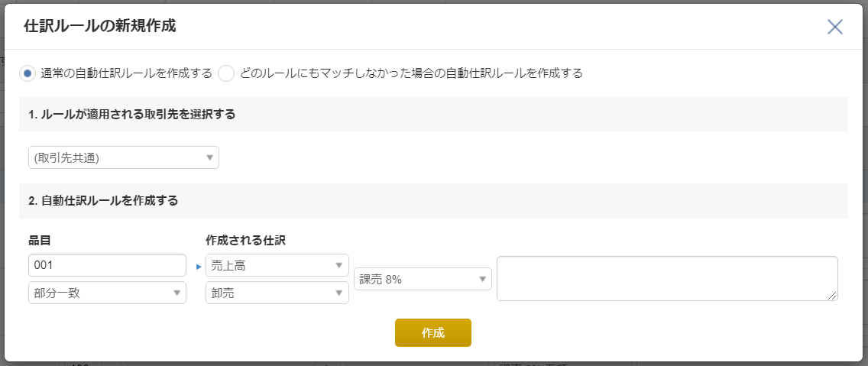Click section header 2. 自動仕訳ルールを作成する
Viewport: 868px width, 366px height.
[103, 201]
